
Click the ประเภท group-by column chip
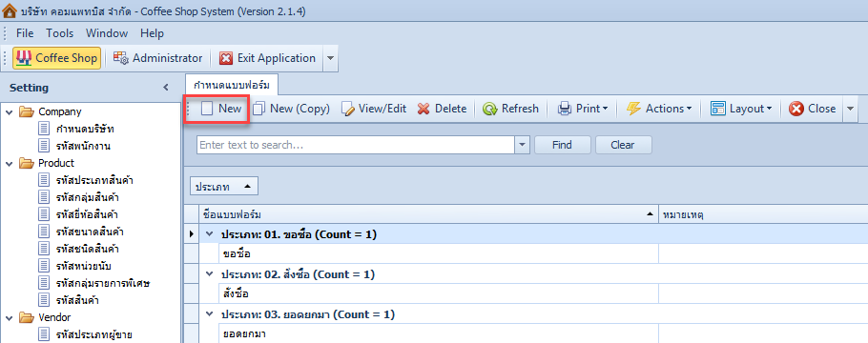pos(224,187)
